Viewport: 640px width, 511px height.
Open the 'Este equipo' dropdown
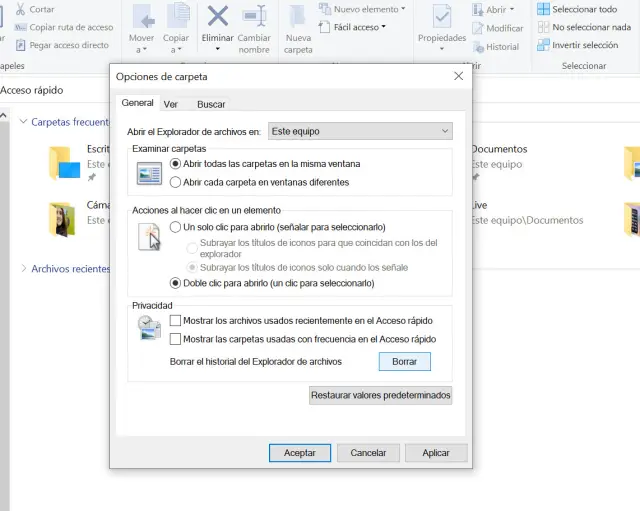[360, 131]
